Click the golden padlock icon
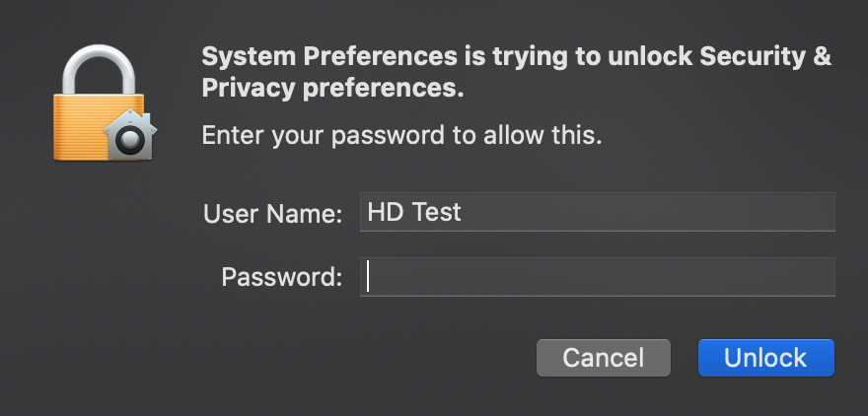Image resolution: width=868 pixels, height=416 pixels. point(104,103)
